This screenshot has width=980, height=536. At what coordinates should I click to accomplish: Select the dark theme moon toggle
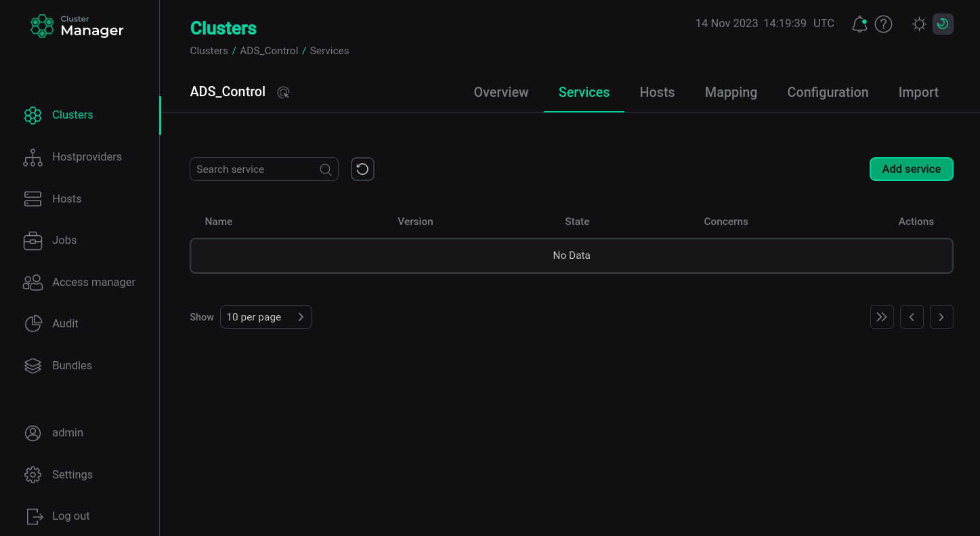coord(942,24)
